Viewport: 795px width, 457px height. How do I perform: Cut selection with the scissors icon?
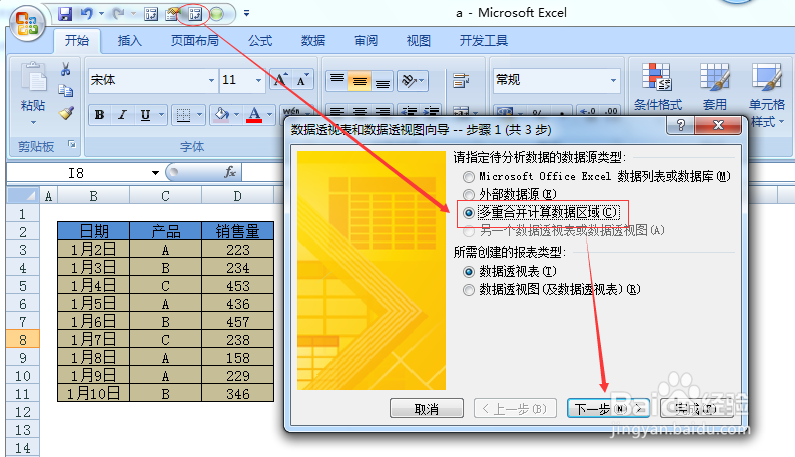click(65, 69)
